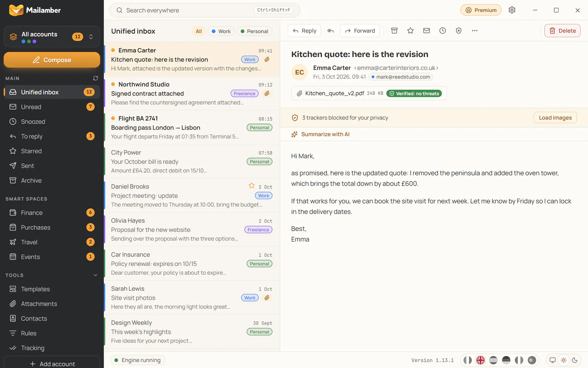588x368 pixels.
Task: Open Design Weekly highlights email
Action: 192,332
